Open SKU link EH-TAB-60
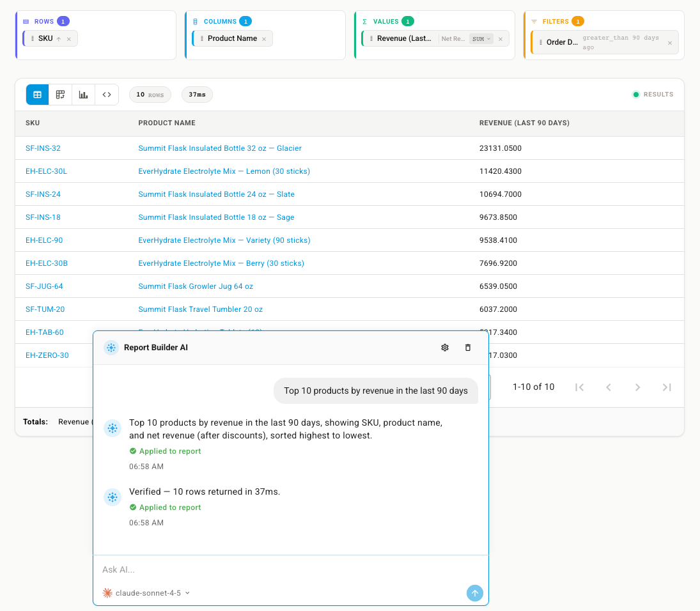Screen dimensions: 700x611 (x=45, y=332)
